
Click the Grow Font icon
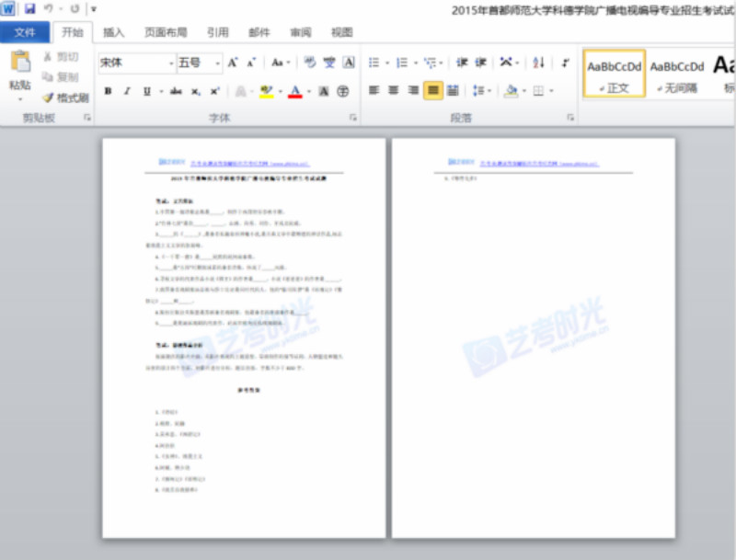pos(233,63)
